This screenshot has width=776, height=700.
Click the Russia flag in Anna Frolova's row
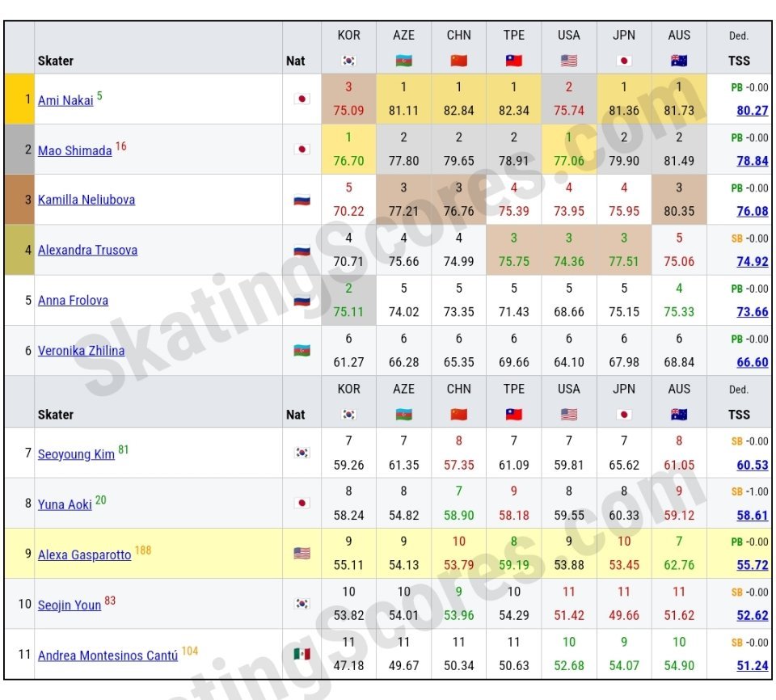point(302,301)
